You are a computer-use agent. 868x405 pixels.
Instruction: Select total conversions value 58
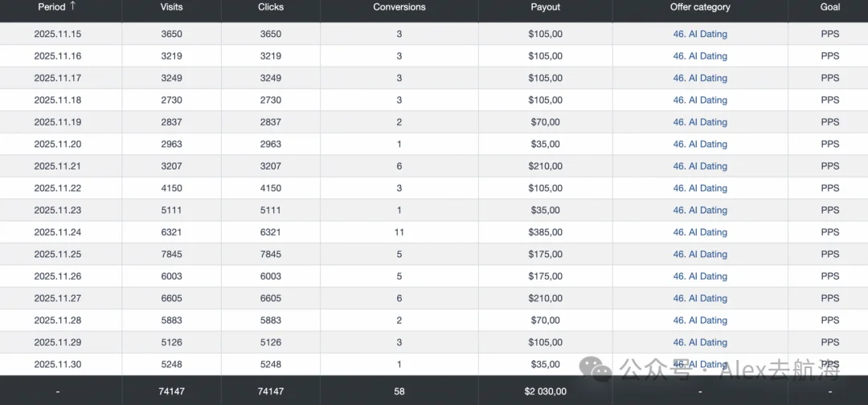point(399,391)
